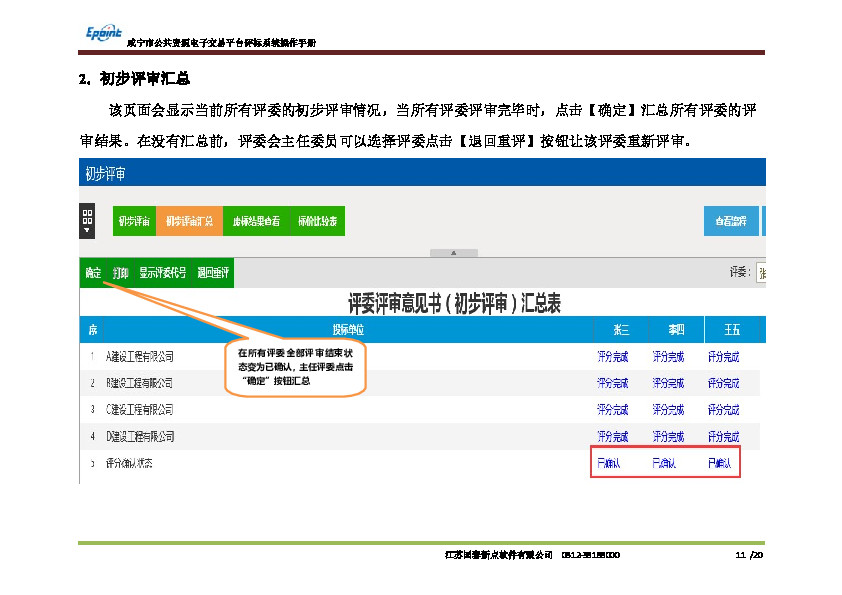Go to the 标价比较表 tab
This screenshot has height=595, width=842.
319,221
